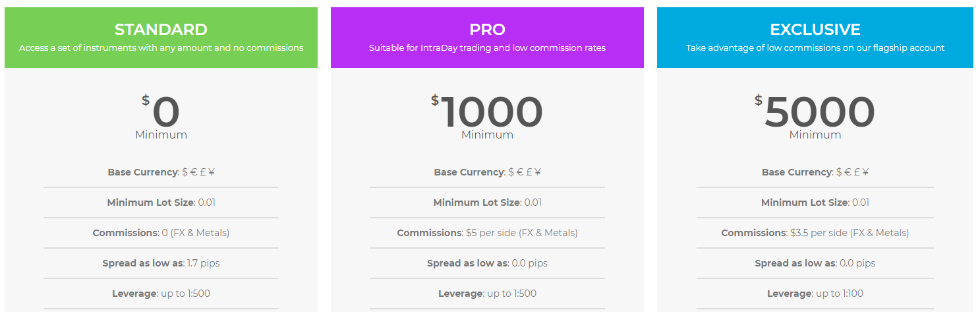Click the $0 minimum deposit amount
The image size is (980, 312).
[x=161, y=111]
